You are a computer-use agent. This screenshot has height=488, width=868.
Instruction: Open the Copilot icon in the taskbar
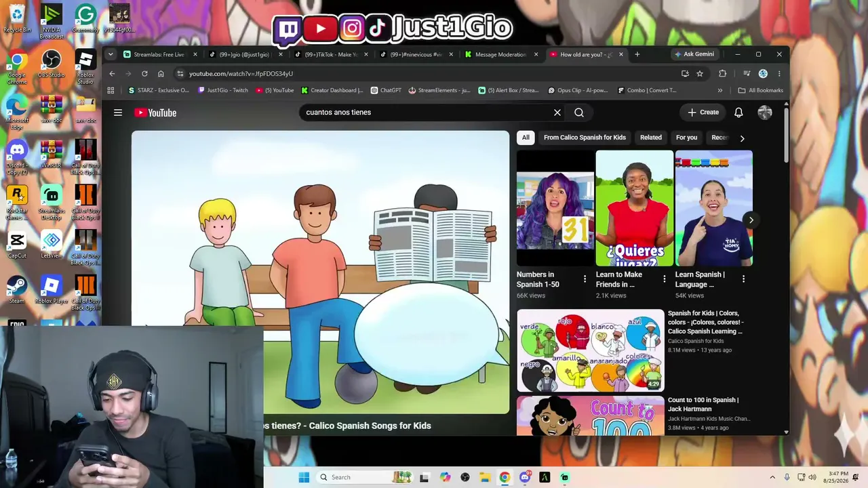[445, 477]
